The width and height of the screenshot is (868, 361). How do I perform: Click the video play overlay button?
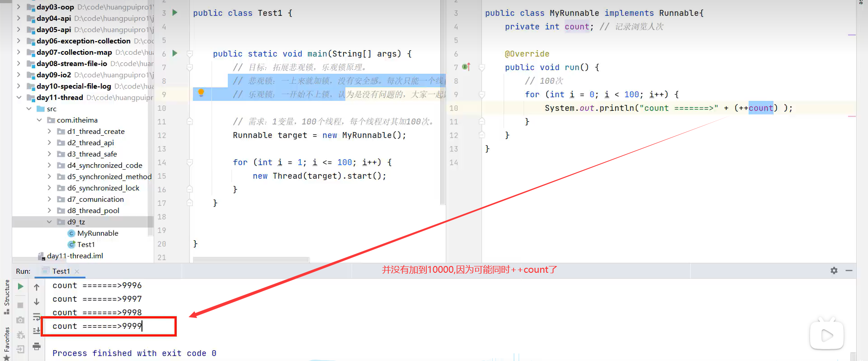tap(827, 335)
